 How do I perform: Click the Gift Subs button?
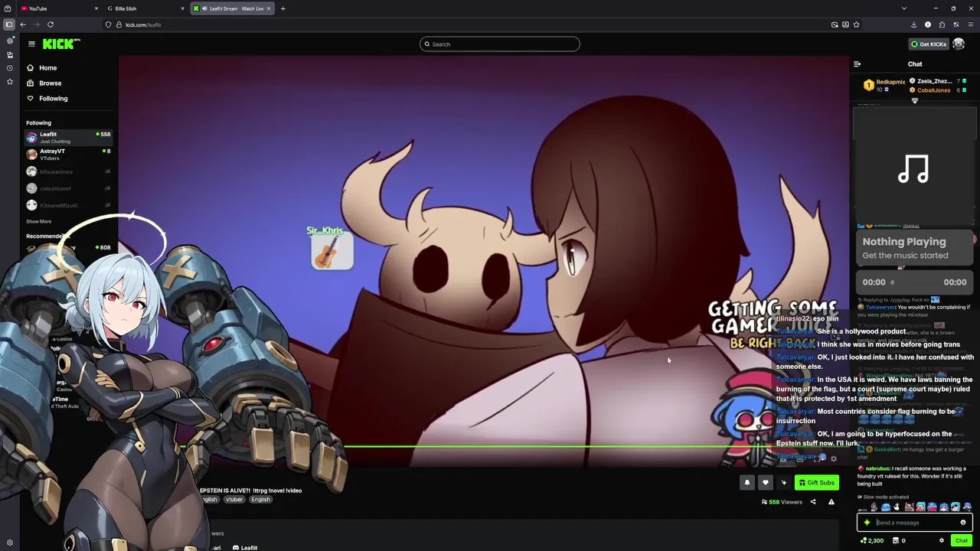tap(816, 482)
